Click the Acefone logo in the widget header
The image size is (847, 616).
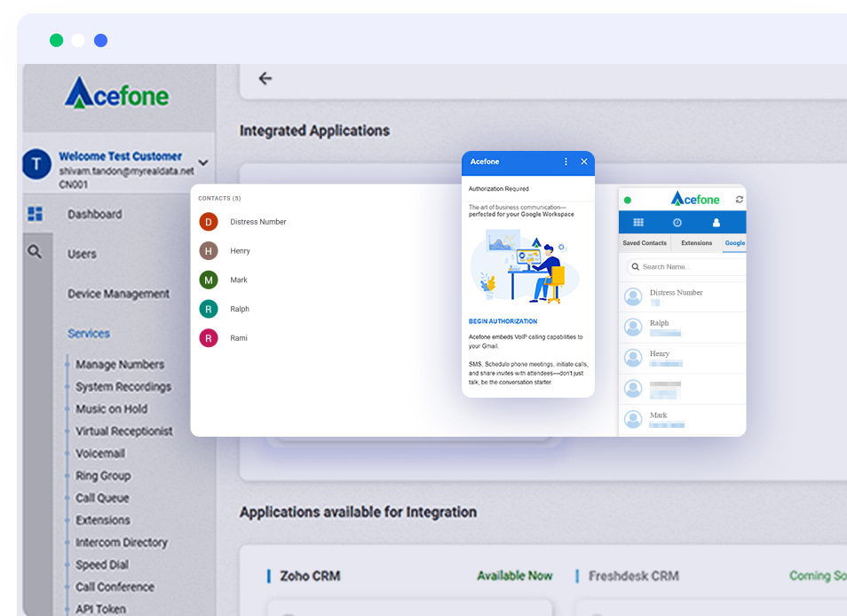pyautogui.click(x=695, y=199)
